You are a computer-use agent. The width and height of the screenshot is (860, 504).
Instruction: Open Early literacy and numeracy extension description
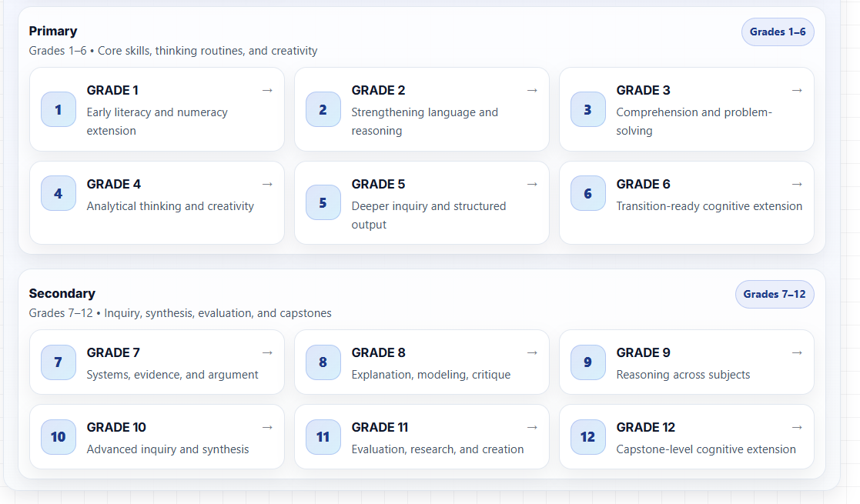[x=157, y=122]
